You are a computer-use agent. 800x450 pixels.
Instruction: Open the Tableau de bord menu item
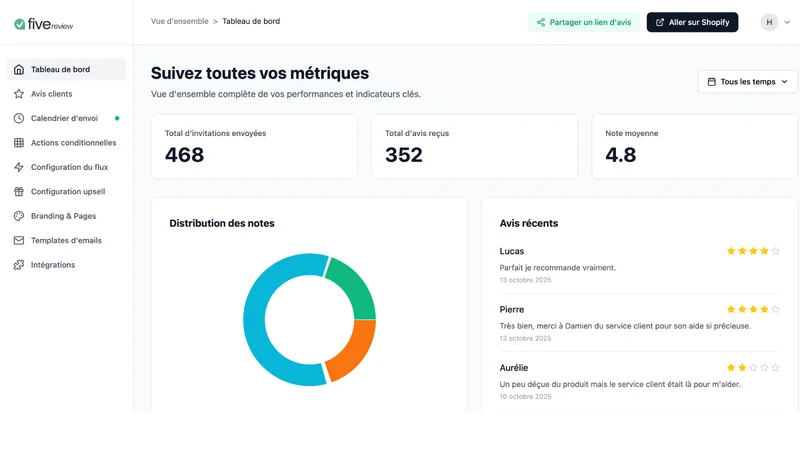click(x=66, y=69)
